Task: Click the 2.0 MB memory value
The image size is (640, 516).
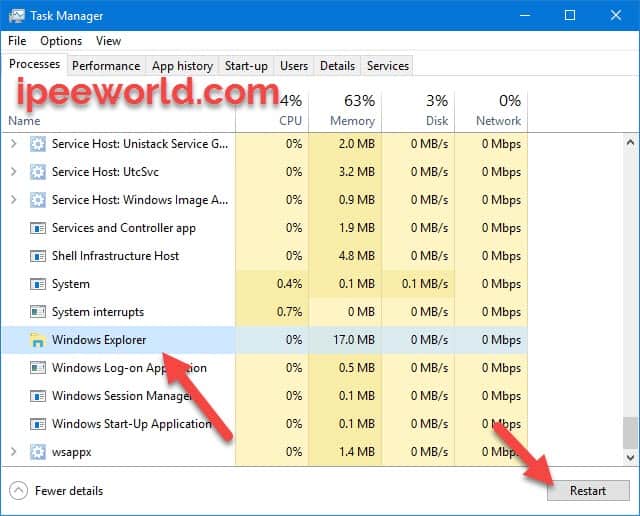Action: coord(356,144)
